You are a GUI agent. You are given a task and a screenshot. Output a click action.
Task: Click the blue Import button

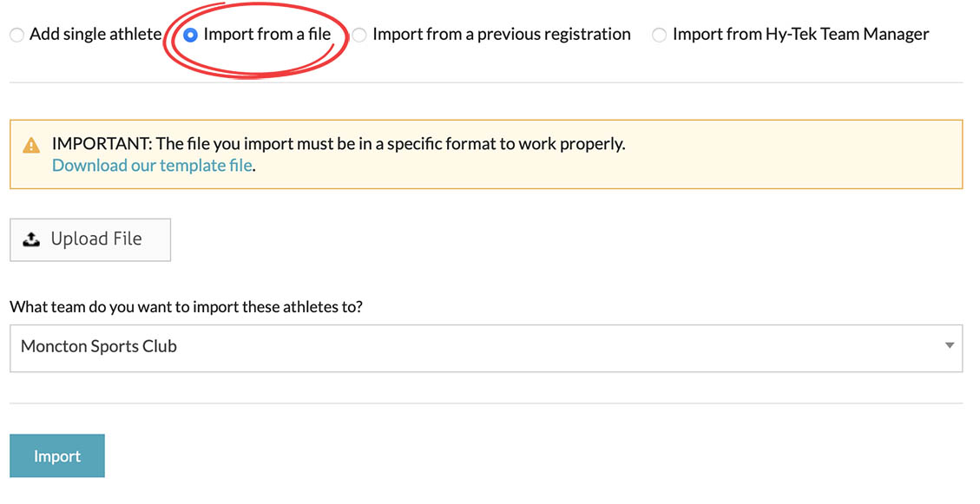coord(57,456)
